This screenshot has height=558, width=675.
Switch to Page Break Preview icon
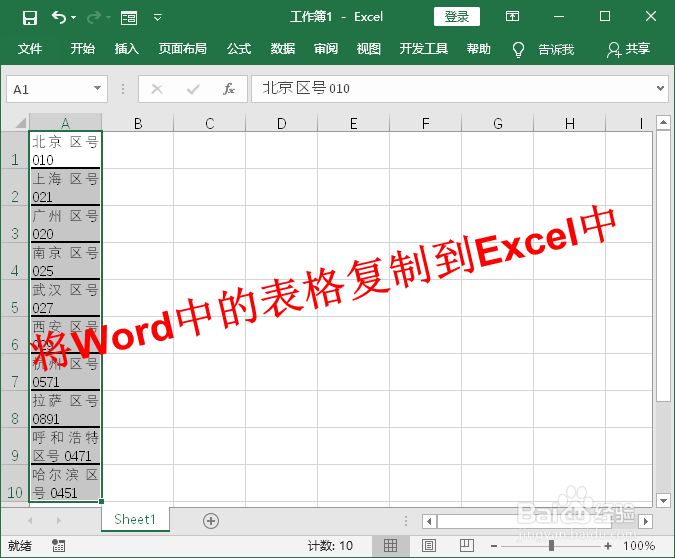[x=467, y=546]
